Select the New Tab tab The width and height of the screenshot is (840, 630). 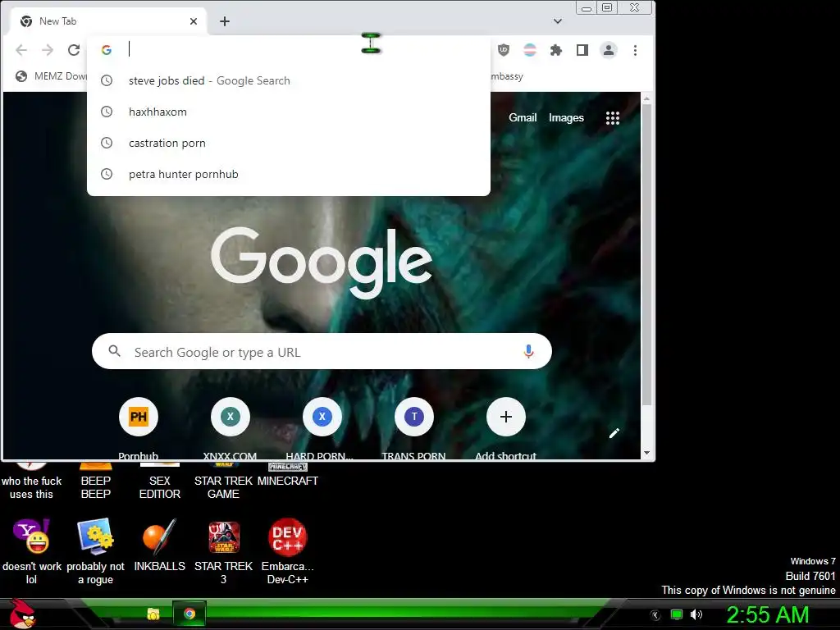(x=108, y=21)
